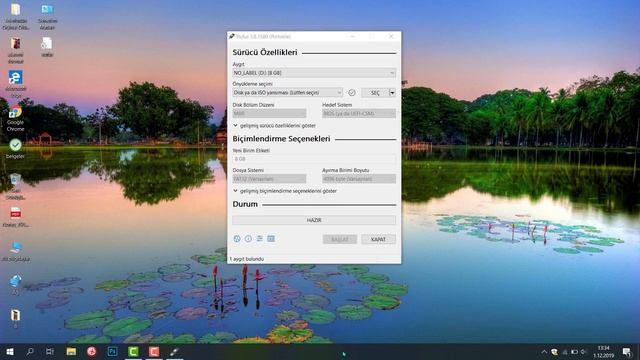Show the Rufus log window icon
Image resolution: width=640 pixels, height=360 pixels.
point(271,239)
